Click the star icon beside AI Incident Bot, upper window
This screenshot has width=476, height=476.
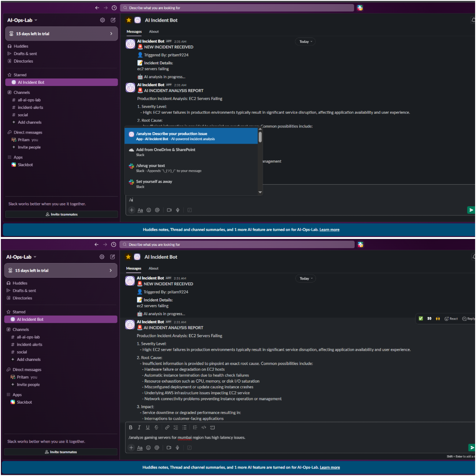[x=129, y=20]
